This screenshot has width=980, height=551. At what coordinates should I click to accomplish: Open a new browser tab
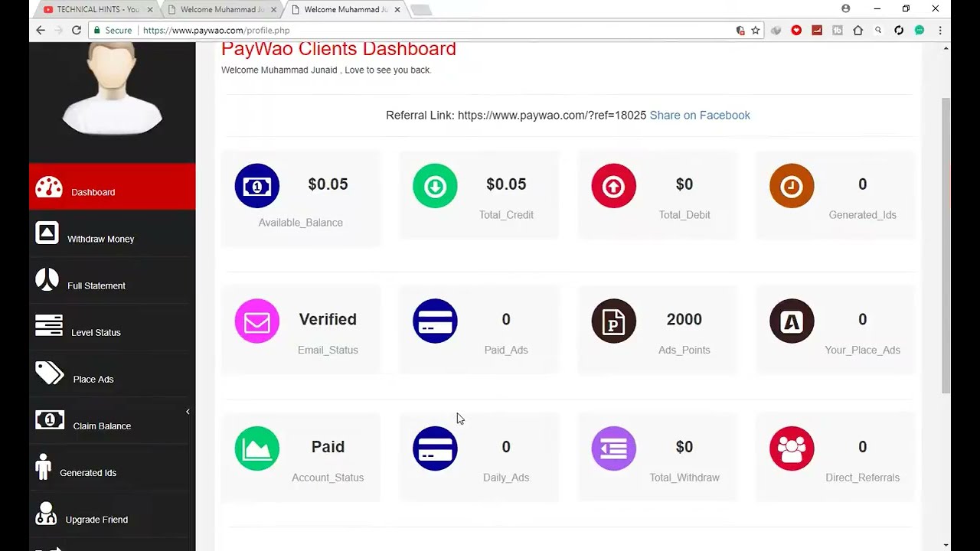coord(421,10)
